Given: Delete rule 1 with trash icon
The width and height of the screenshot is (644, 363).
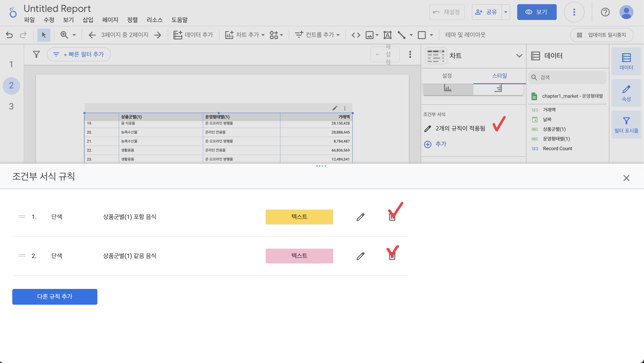Looking at the screenshot, I should tap(392, 217).
